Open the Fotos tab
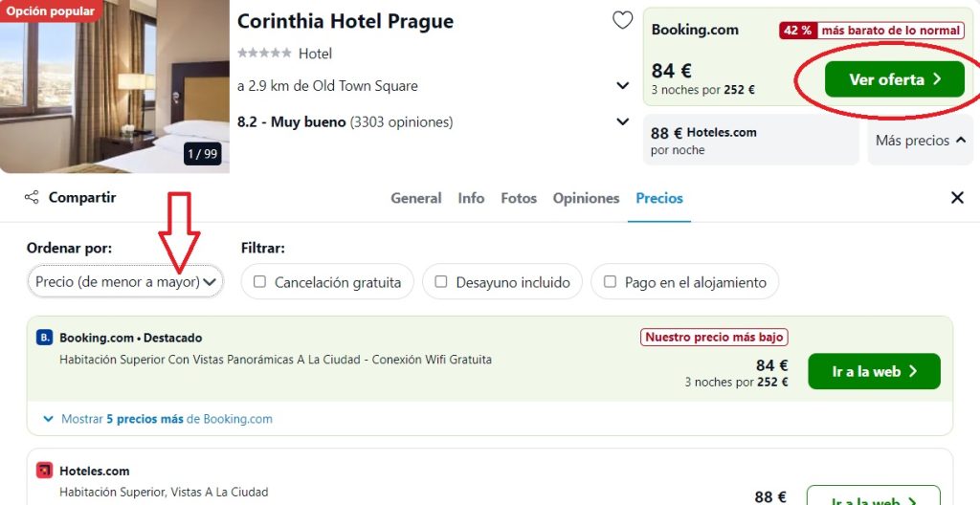The width and height of the screenshot is (980, 505). point(519,198)
